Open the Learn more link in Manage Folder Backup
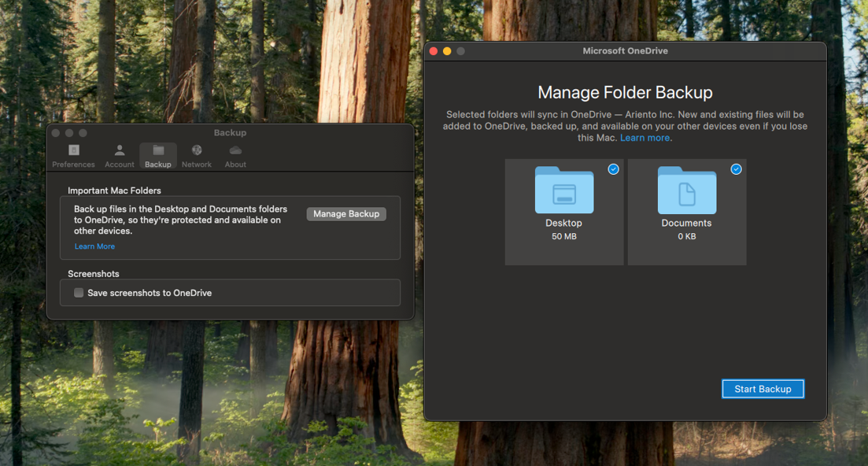The image size is (868, 466). pos(645,137)
